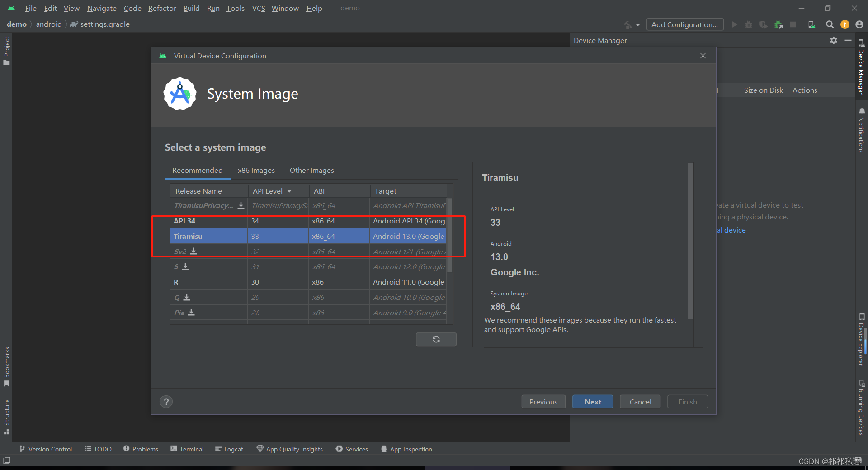Open the Refactor menu
This screenshot has width=868, height=470.
click(162, 8)
